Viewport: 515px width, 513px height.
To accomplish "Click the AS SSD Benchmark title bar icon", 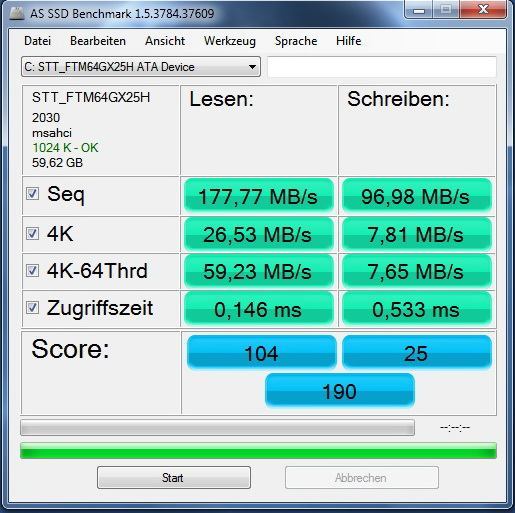I will click(x=17, y=13).
